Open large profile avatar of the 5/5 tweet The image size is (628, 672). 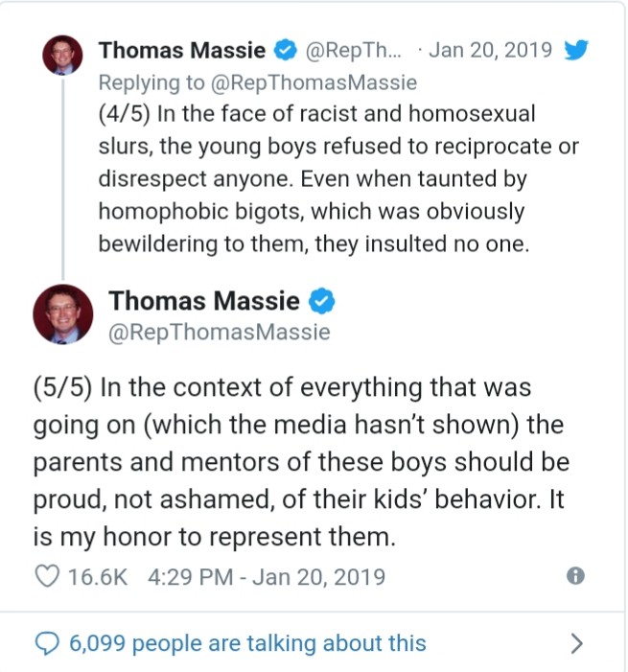coord(63,314)
